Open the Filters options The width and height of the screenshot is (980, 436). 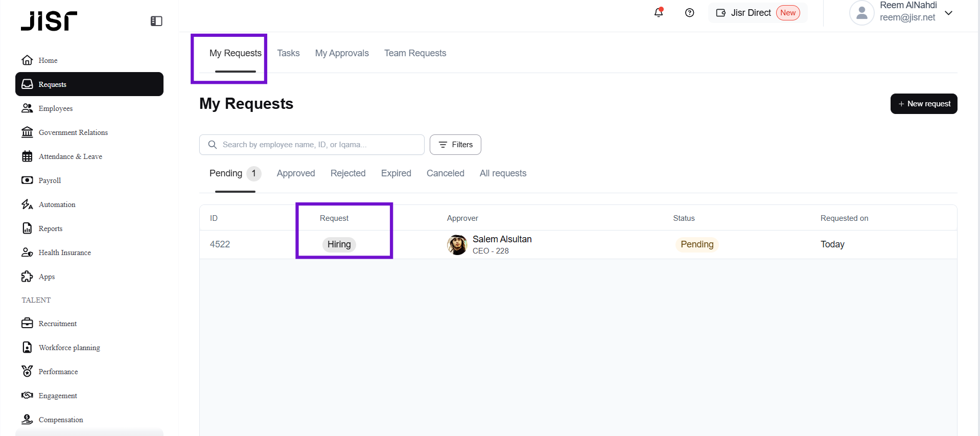[x=455, y=145]
